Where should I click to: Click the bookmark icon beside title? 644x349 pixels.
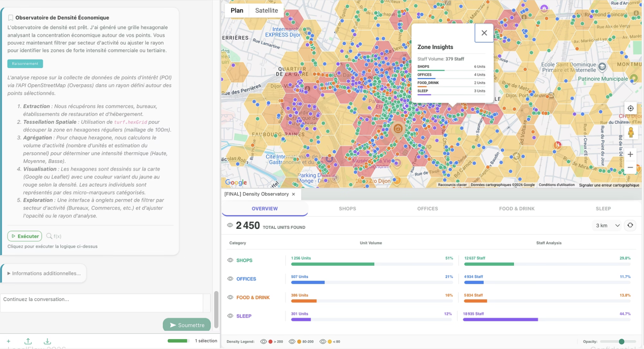pyautogui.click(x=11, y=17)
